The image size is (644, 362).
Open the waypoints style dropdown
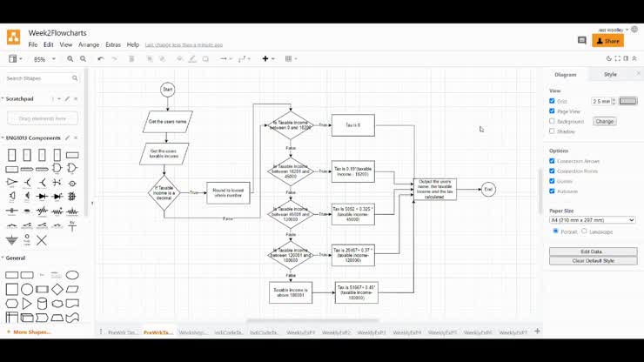[x=245, y=59]
